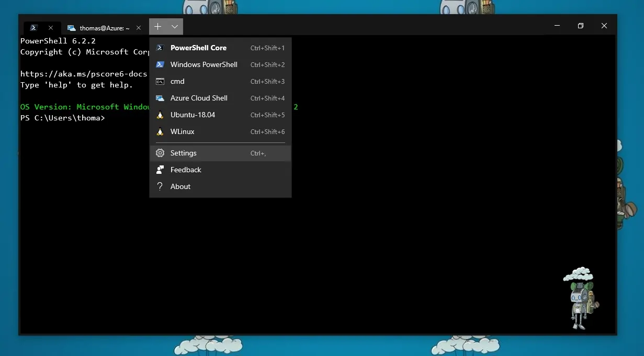Click the About question-mark icon

(x=160, y=186)
